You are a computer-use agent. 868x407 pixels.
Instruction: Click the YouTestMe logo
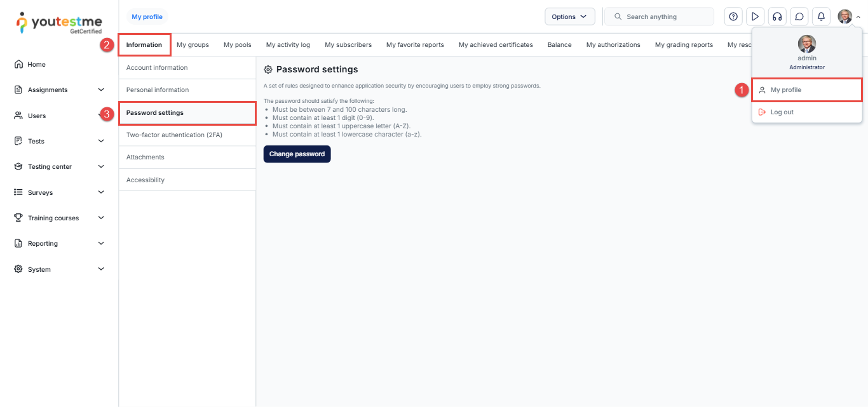click(59, 23)
